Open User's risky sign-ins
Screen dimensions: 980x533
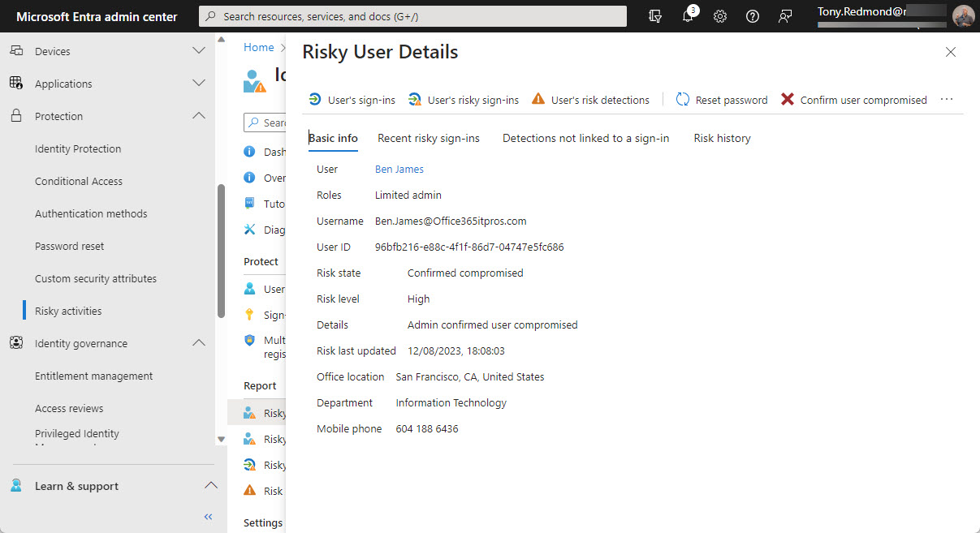[x=464, y=100]
